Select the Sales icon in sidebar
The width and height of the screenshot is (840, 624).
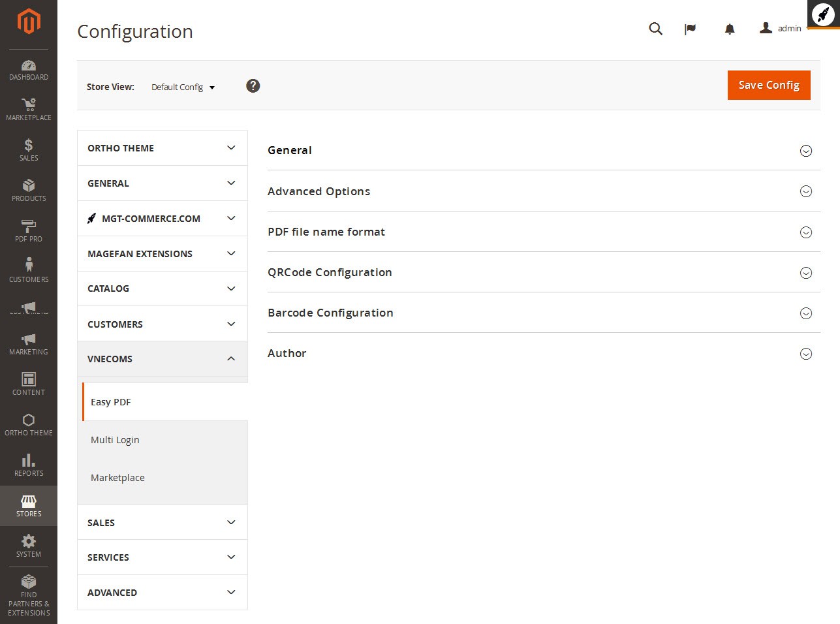pos(29,149)
